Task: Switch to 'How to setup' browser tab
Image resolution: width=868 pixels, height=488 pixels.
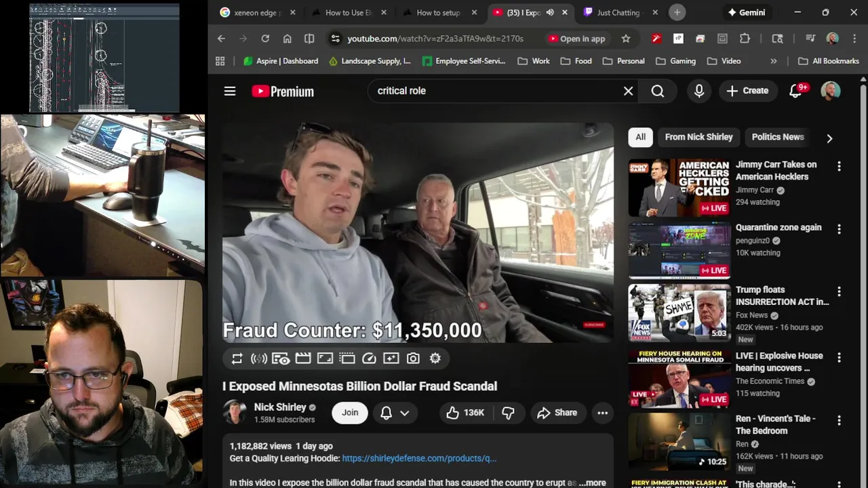Action: (x=437, y=12)
